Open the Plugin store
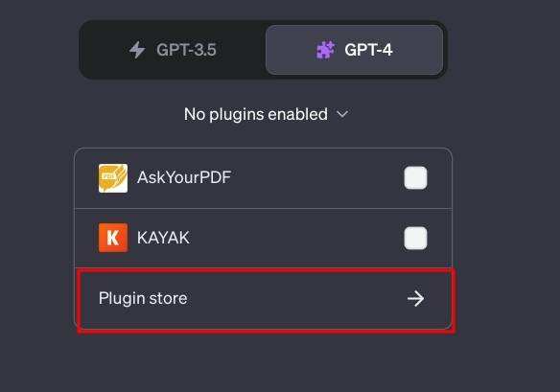The width and height of the screenshot is (560, 392). [x=263, y=298]
